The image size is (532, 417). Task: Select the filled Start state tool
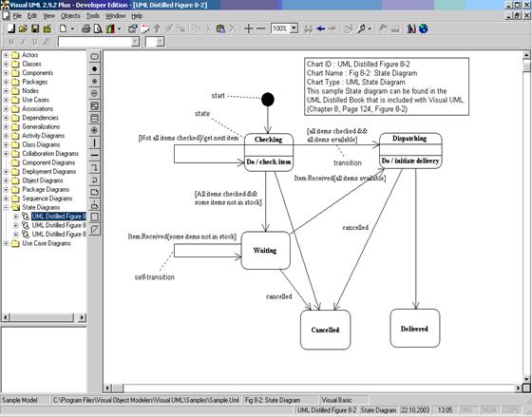[x=95, y=69]
